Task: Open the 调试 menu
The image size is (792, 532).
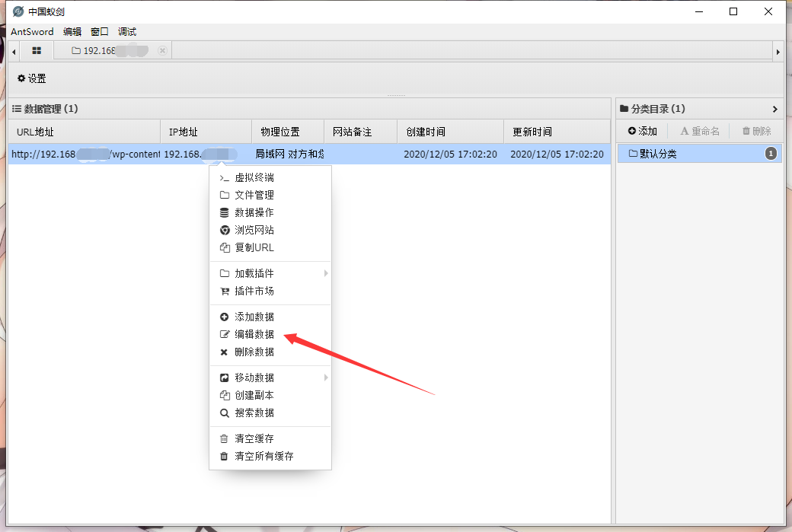Action: tap(126, 31)
